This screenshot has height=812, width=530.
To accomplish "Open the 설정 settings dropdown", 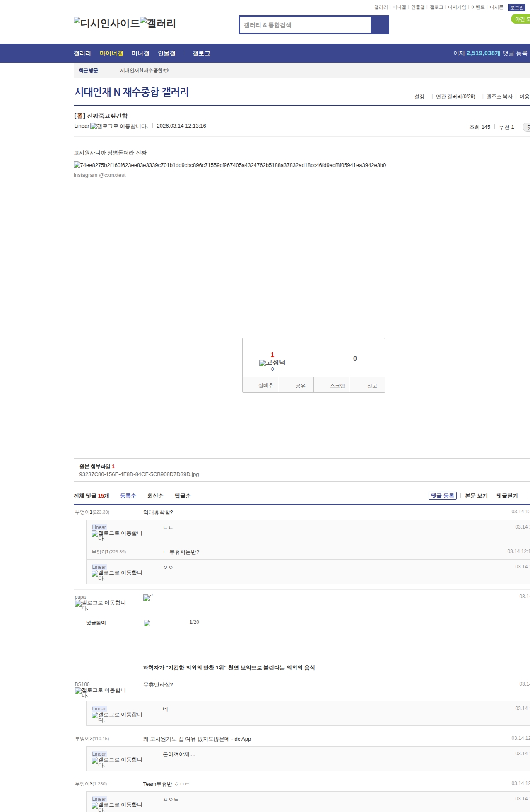I will click(x=419, y=97).
